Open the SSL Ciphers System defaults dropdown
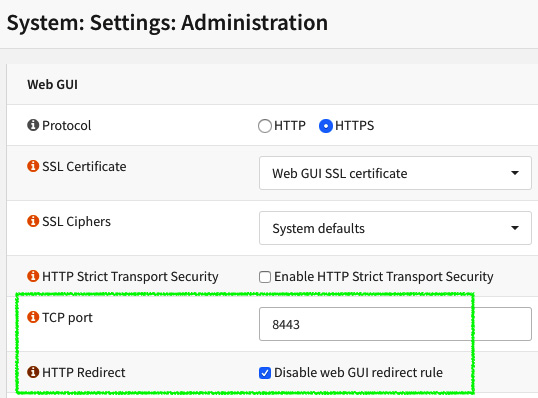538x398 pixels. [395, 228]
